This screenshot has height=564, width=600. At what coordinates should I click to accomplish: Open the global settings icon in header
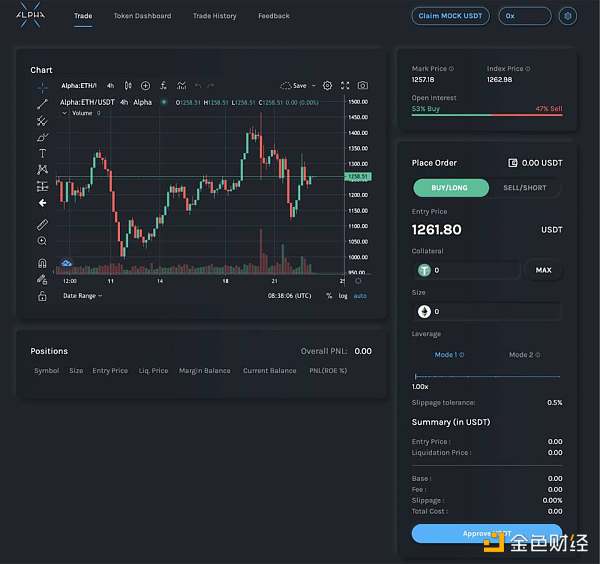tap(568, 16)
